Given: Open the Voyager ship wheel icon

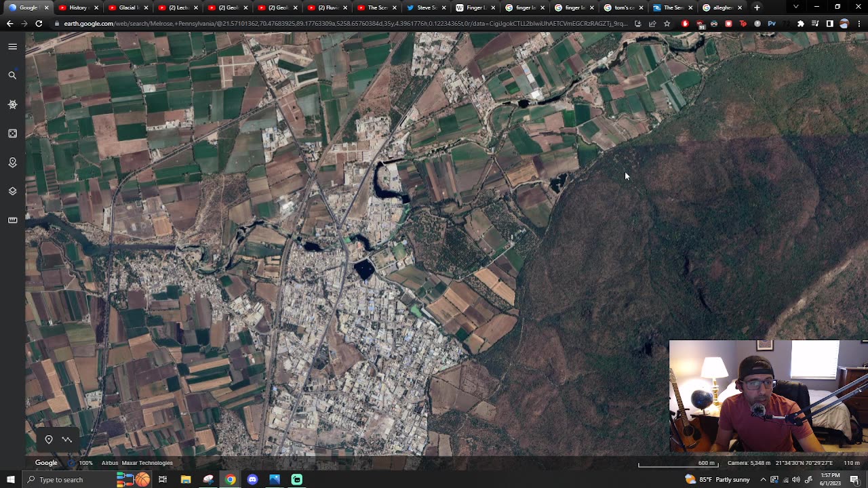Looking at the screenshot, I should point(12,104).
